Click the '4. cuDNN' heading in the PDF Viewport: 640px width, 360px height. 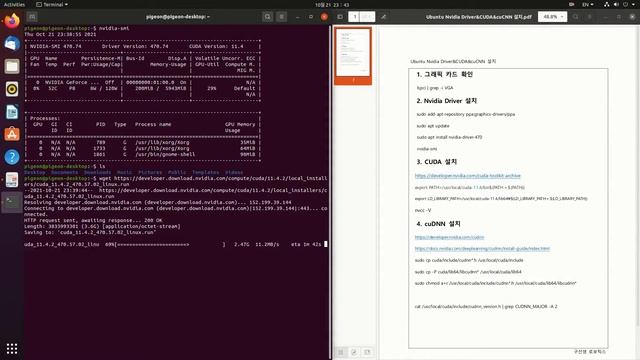[x=438, y=224]
